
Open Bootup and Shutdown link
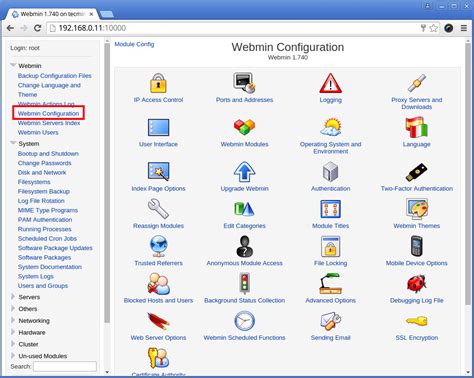[x=48, y=154]
